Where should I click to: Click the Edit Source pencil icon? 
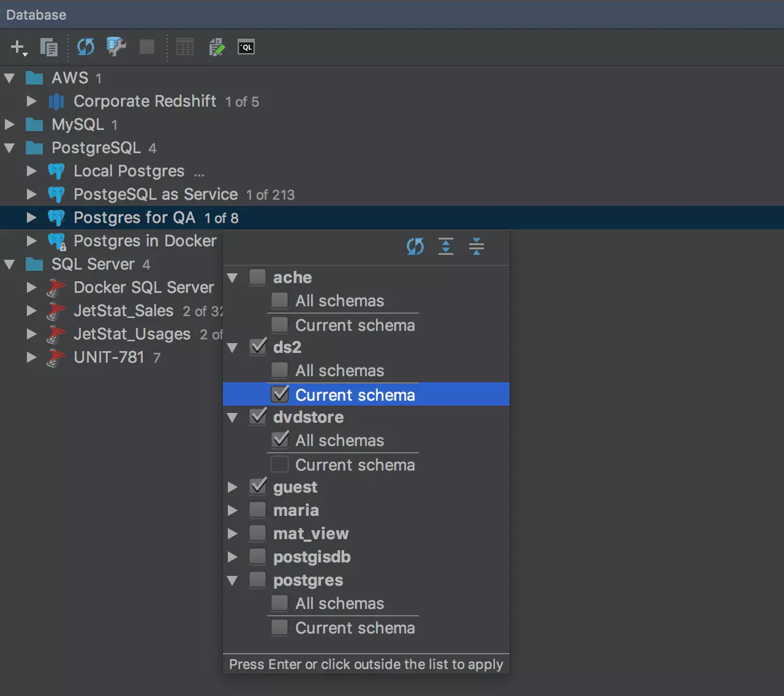(216, 47)
